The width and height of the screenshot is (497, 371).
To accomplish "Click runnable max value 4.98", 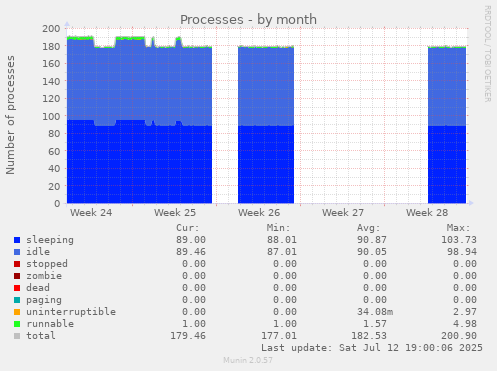I will pos(465,324).
